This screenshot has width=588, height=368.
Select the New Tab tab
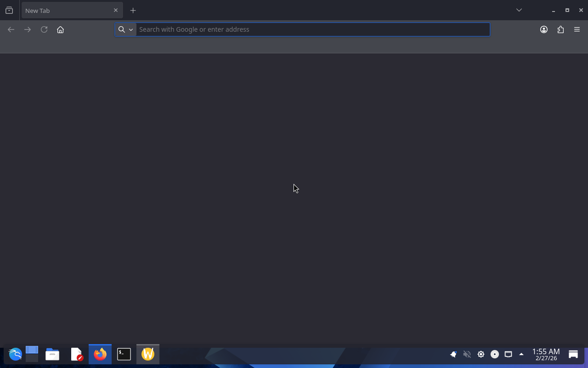point(64,10)
